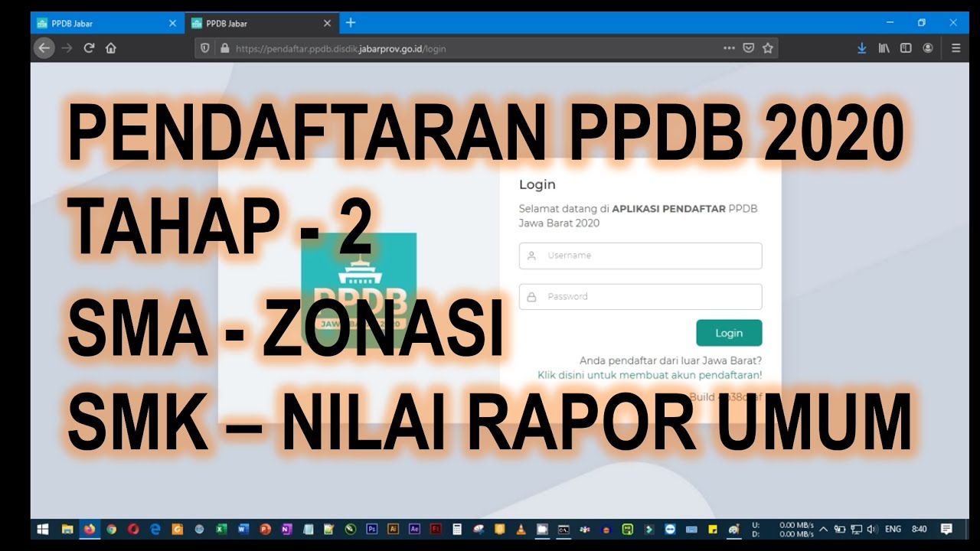Open the downloads arrow in toolbar
This screenshot has height=551, width=980.
861,47
